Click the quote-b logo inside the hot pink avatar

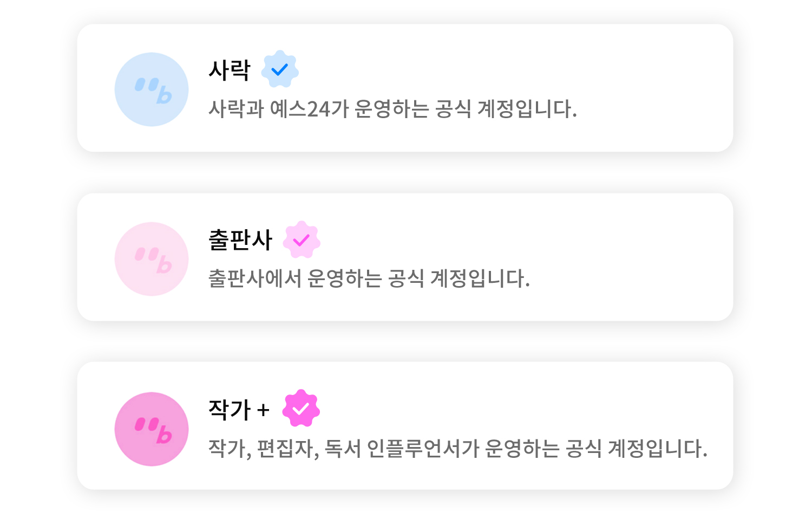pyautogui.click(x=153, y=430)
